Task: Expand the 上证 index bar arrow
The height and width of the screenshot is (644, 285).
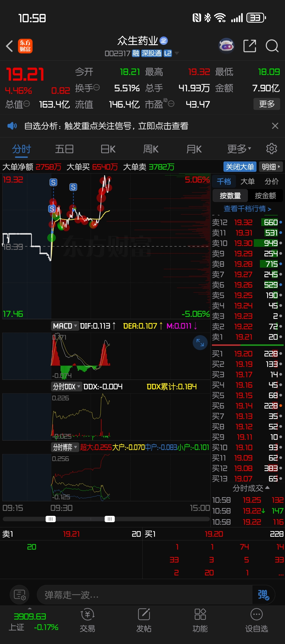Action: coord(30,608)
